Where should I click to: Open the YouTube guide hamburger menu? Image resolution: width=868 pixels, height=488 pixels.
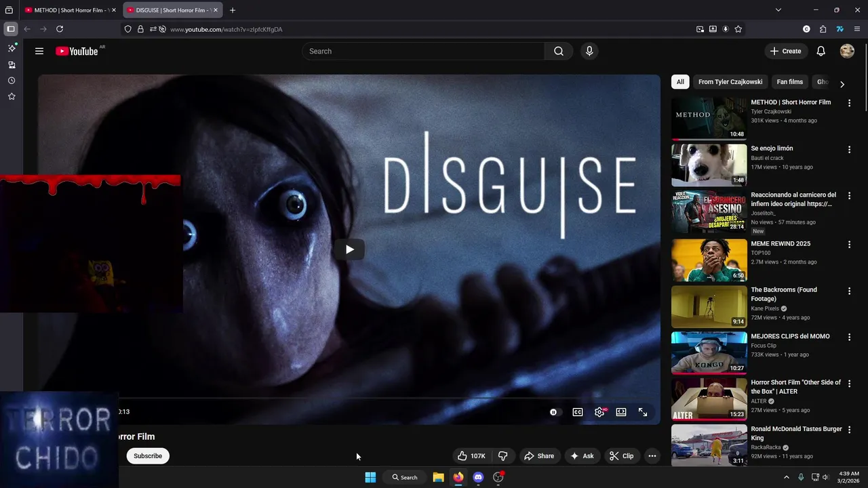pos(39,51)
